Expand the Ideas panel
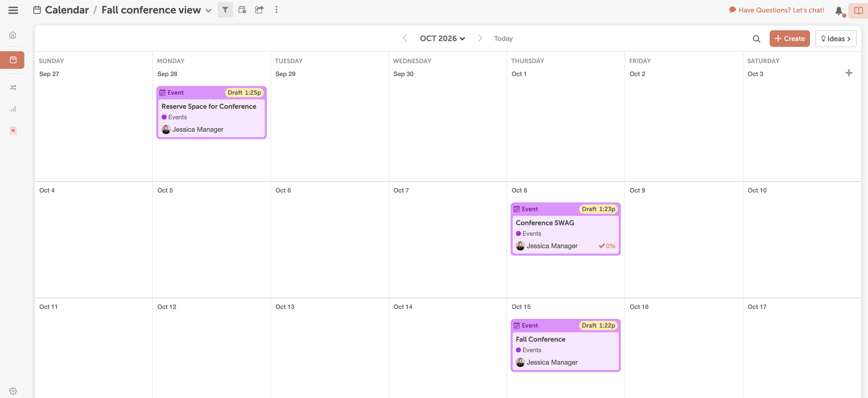868x398 pixels. (835, 39)
